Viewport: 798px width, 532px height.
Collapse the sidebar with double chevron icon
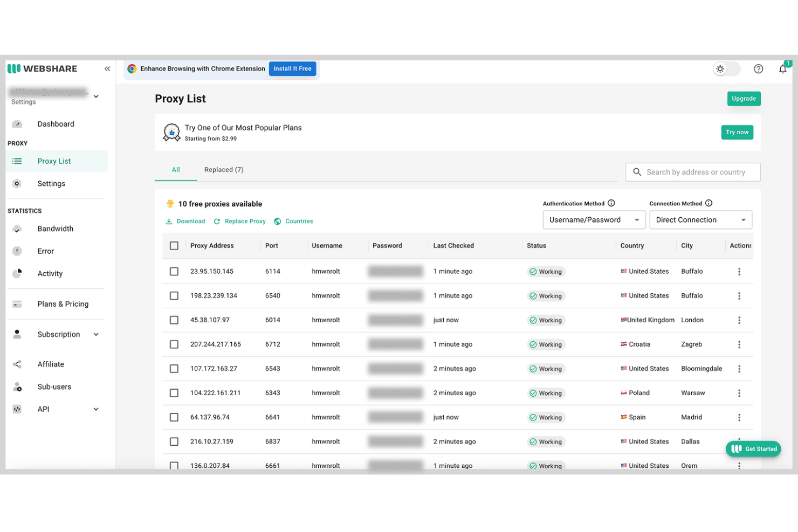coord(107,68)
